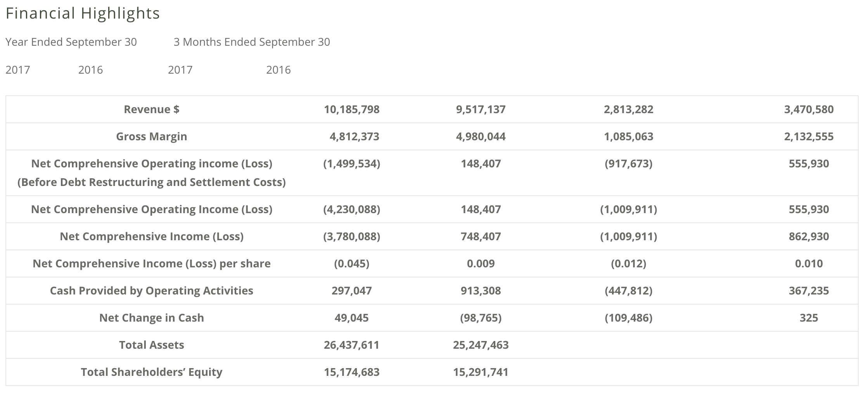Screen dimensions: 868x396
Task: Click the Total Shareholders' Equity label
Action: coord(151,372)
